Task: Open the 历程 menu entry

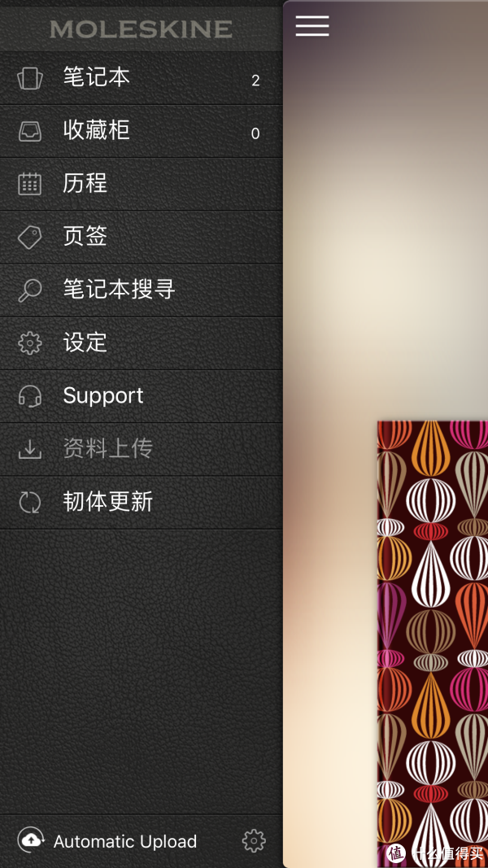Action: tap(141, 184)
